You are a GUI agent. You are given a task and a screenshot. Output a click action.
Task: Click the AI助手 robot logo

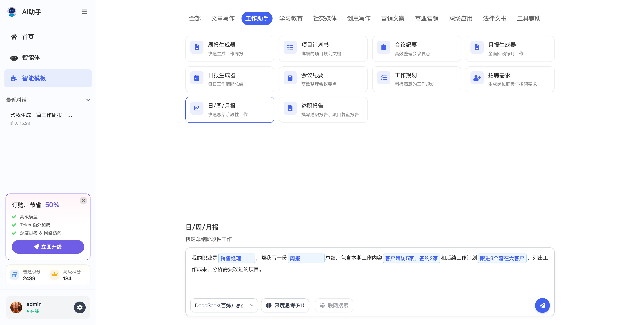(12, 12)
